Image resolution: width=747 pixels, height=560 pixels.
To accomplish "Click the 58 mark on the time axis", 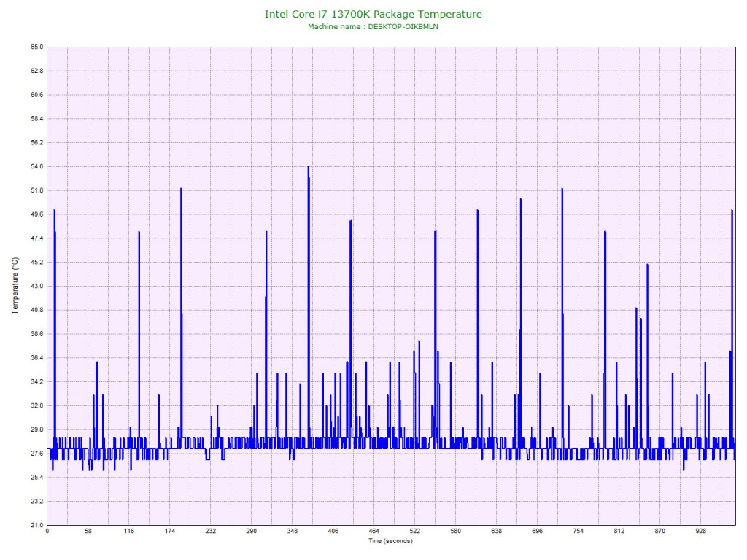I will (88, 532).
